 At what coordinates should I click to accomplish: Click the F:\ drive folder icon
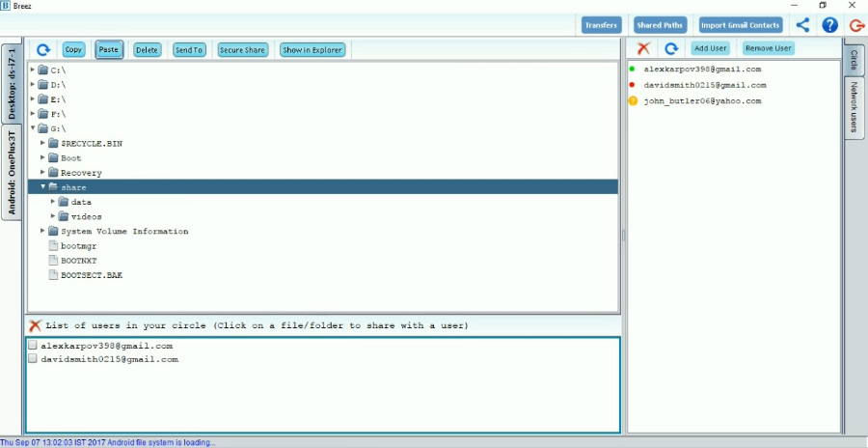click(43, 114)
